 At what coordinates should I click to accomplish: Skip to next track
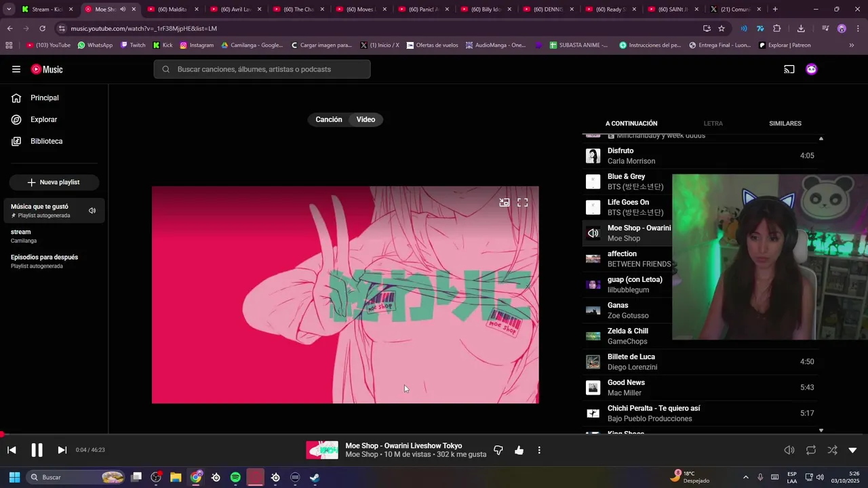click(62, 450)
